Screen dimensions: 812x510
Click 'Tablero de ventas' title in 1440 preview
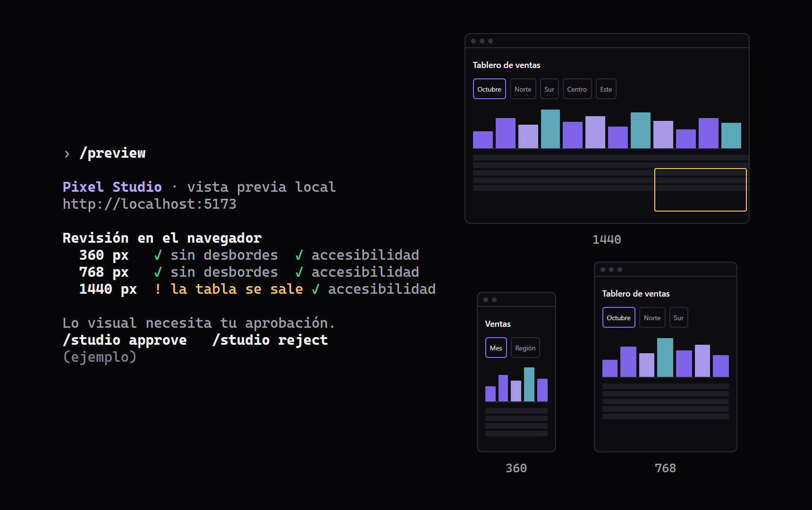tap(506, 65)
